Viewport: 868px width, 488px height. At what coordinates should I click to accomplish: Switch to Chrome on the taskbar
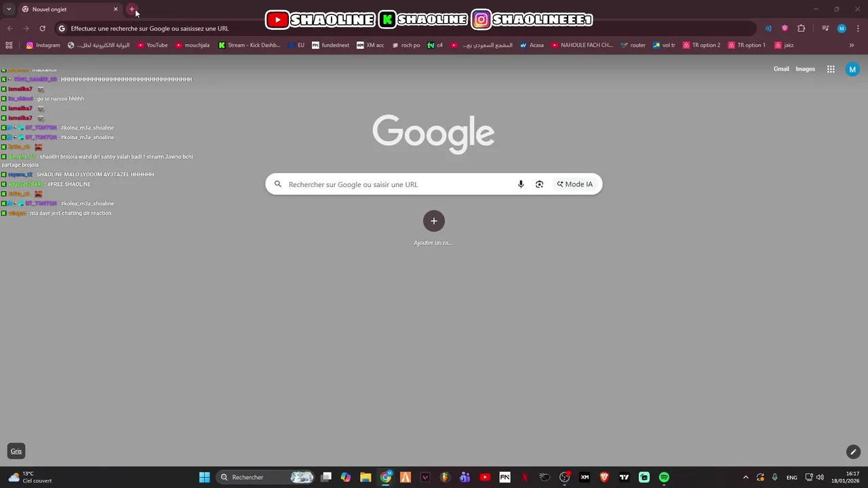386,477
